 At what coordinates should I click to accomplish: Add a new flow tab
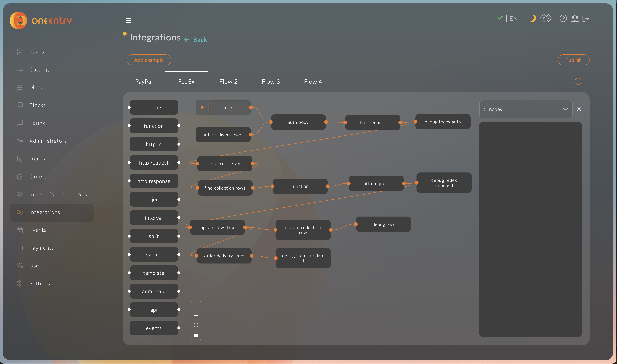pyautogui.click(x=578, y=81)
